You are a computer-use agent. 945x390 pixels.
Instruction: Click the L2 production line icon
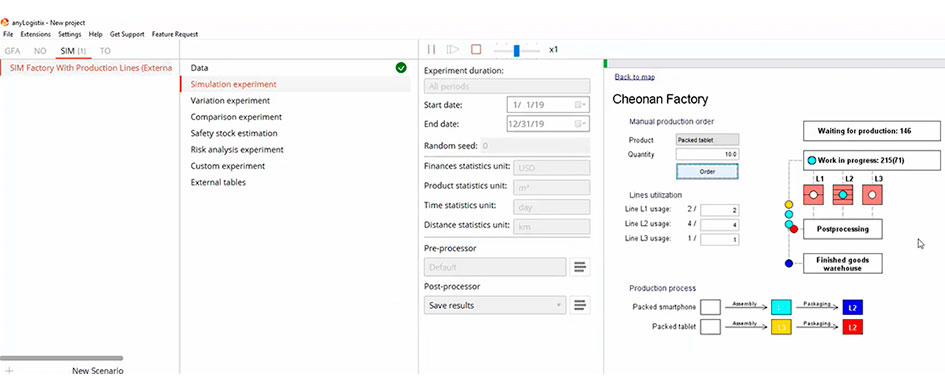point(843,195)
